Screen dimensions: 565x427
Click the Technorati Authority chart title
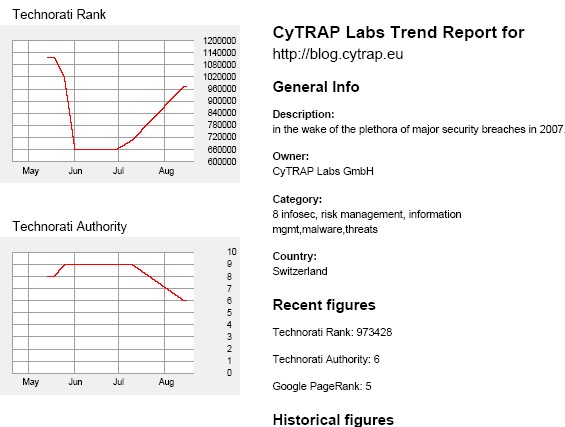click(70, 227)
